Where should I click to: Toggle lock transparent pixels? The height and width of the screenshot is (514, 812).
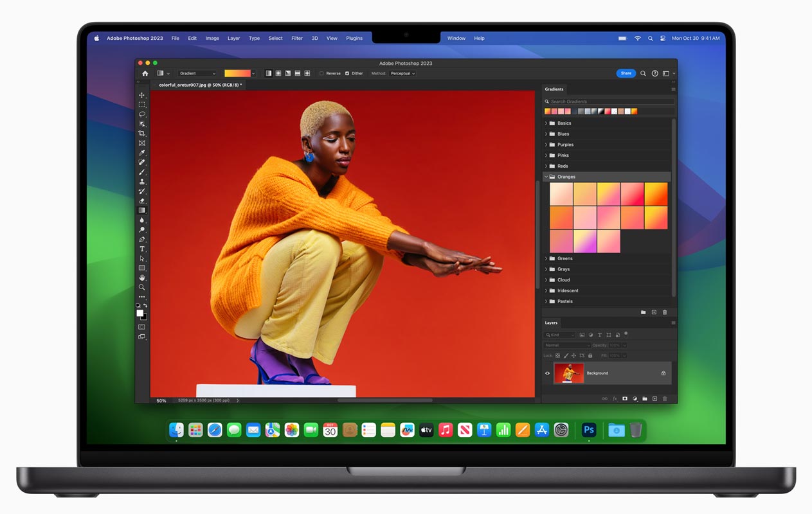point(557,355)
